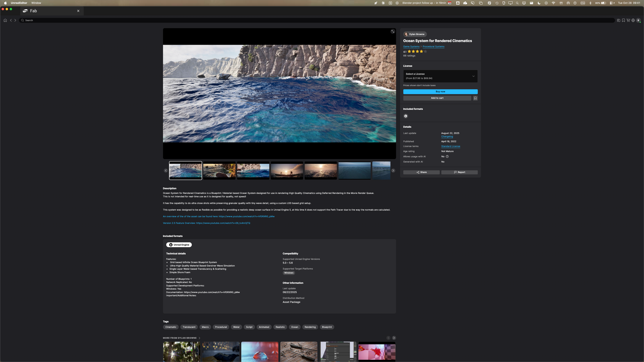Image resolution: width=644 pixels, height=362 pixels.
Task: Filter by Procedural tag
Action: pos(221,327)
